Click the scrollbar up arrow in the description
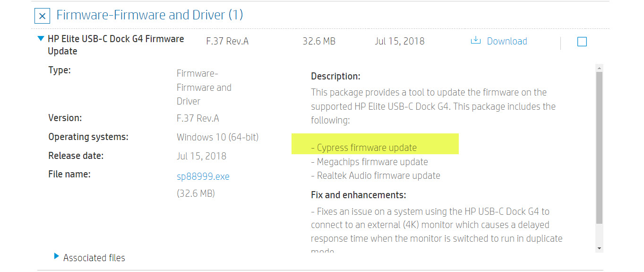Screen dimensions: 644x272 (x=599, y=68)
